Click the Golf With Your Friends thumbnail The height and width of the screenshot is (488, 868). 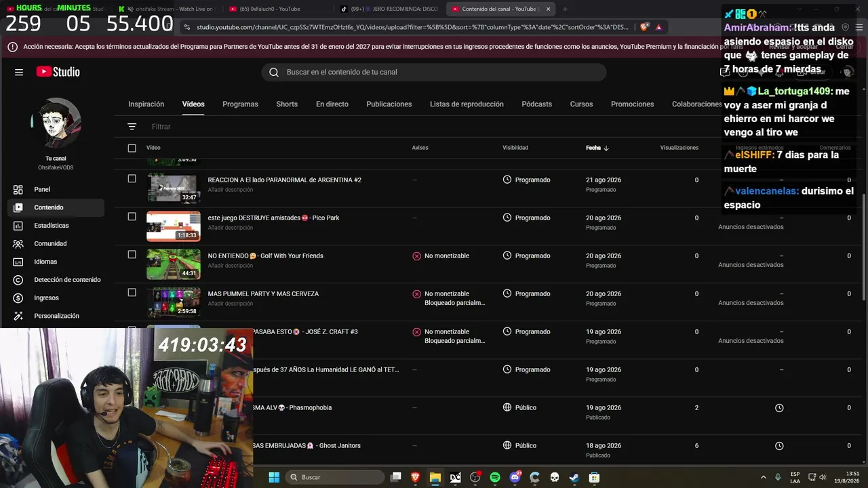point(174,264)
